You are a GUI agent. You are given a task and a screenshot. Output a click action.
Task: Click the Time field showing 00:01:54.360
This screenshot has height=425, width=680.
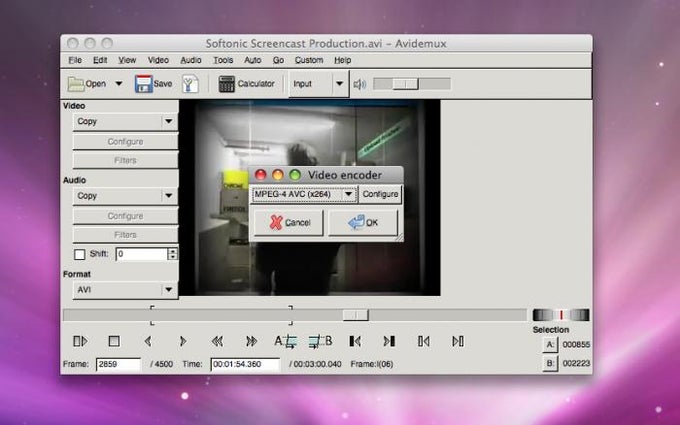[245, 364]
